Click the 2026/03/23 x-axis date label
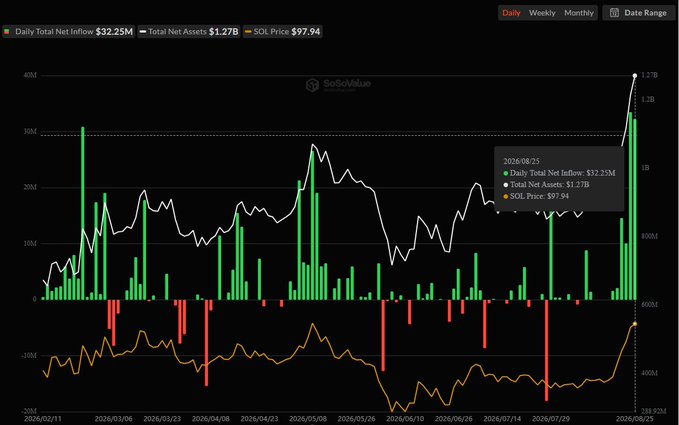Screen dimensions: 679x425 pyautogui.click(x=162, y=419)
